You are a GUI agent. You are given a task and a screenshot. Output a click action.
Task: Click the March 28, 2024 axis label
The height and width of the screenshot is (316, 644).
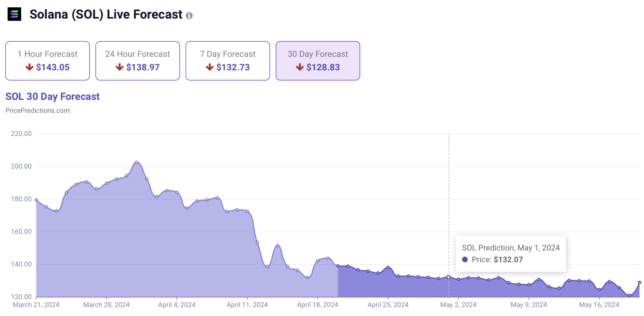coord(106,305)
